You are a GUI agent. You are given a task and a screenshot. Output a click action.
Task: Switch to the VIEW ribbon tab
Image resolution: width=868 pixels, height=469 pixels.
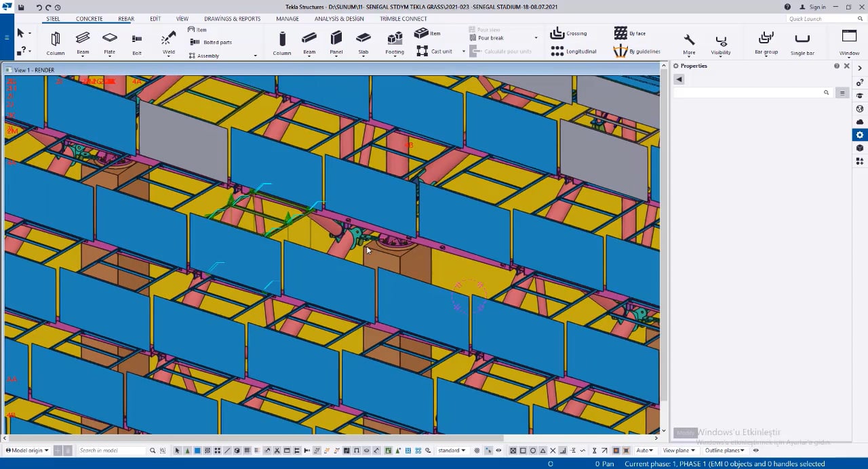(182, 19)
